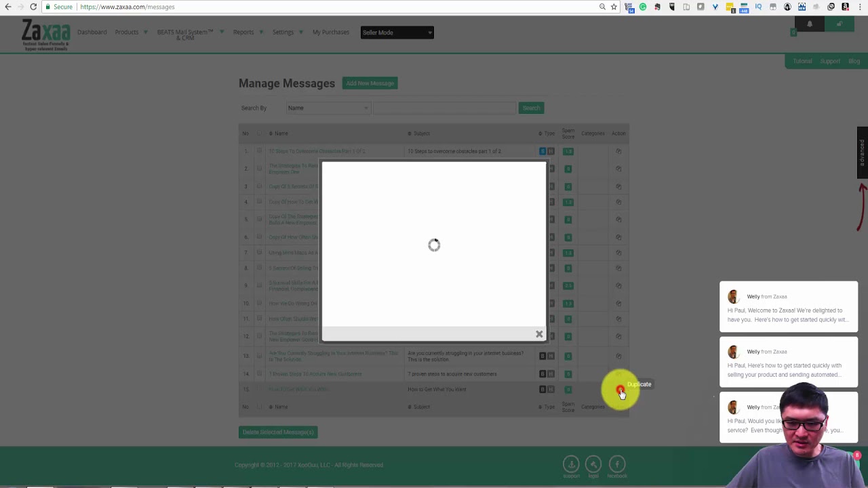Click the Search button
868x488 pixels.
[x=531, y=108]
